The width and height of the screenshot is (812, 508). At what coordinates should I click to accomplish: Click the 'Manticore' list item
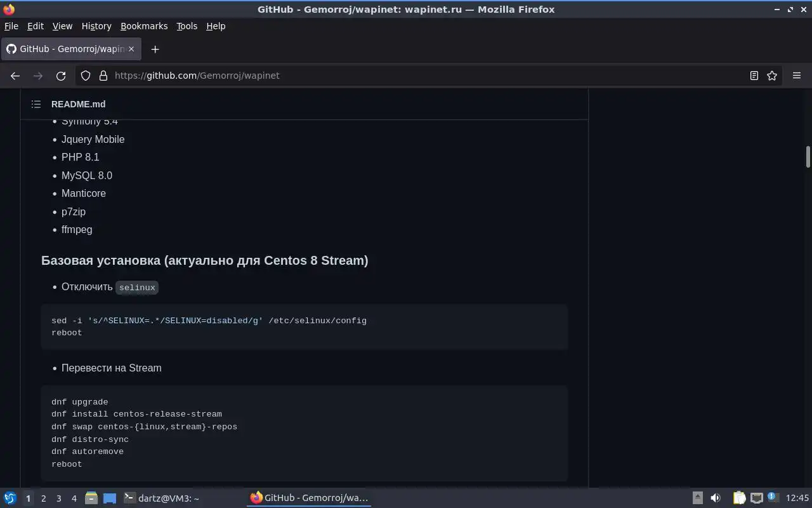tap(84, 194)
